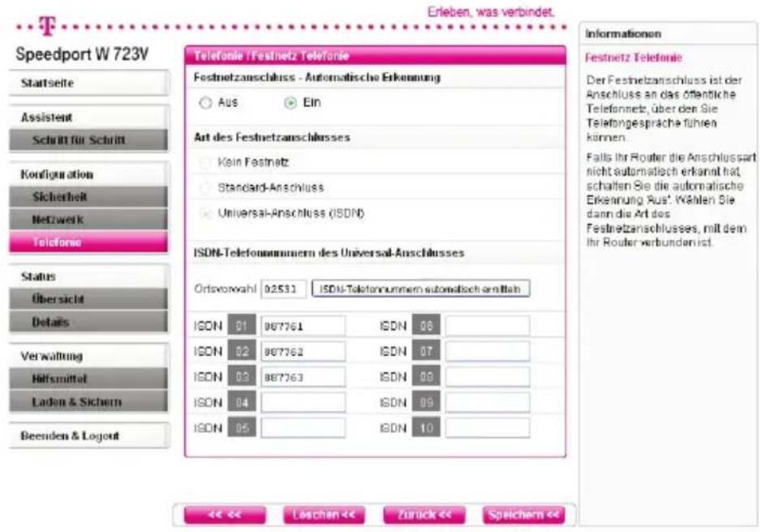760x532 pixels.
Task: Click 'Erleben, was verbindet.' slogan
Action: pyautogui.click(x=491, y=11)
